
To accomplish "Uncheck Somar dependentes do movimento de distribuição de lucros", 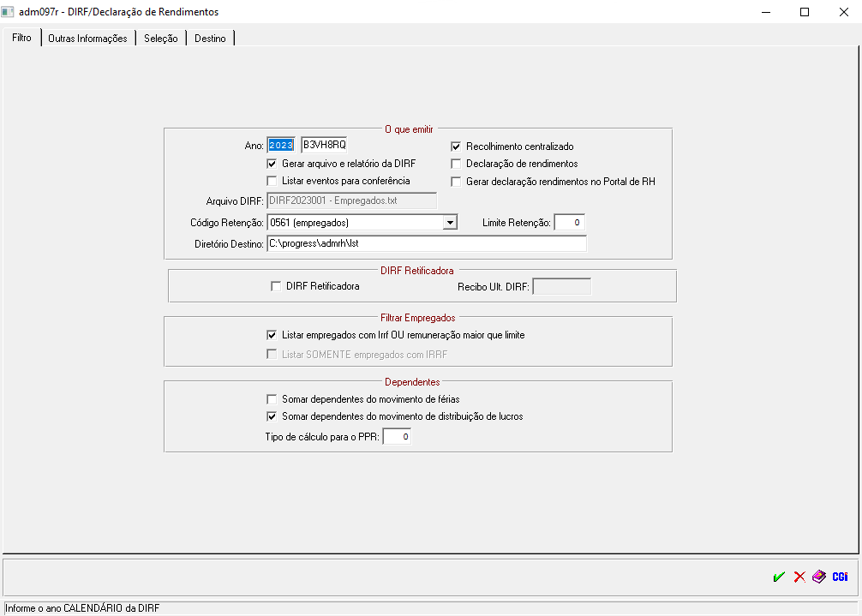I will 272,416.
